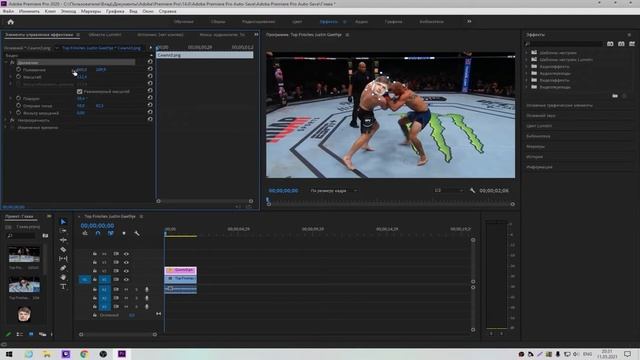Show more workspaces overflow chevron
This screenshot has height=360, width=640.
[469, 22]
